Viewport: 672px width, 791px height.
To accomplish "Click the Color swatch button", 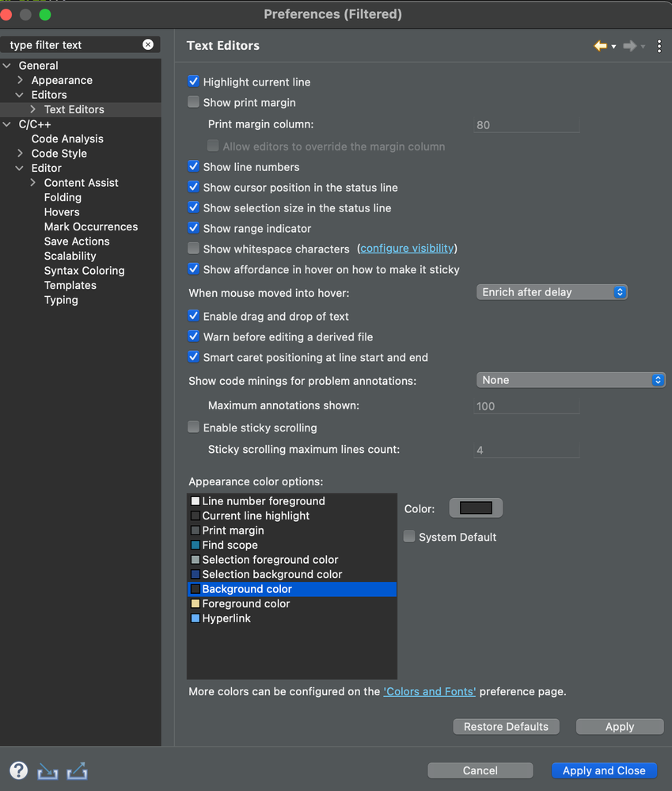I will pyautogui.click(x=476, y=508).
